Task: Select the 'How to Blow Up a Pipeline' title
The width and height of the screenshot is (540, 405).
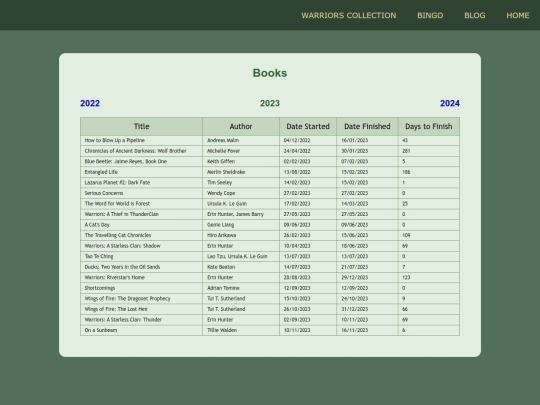Action: 115,141
